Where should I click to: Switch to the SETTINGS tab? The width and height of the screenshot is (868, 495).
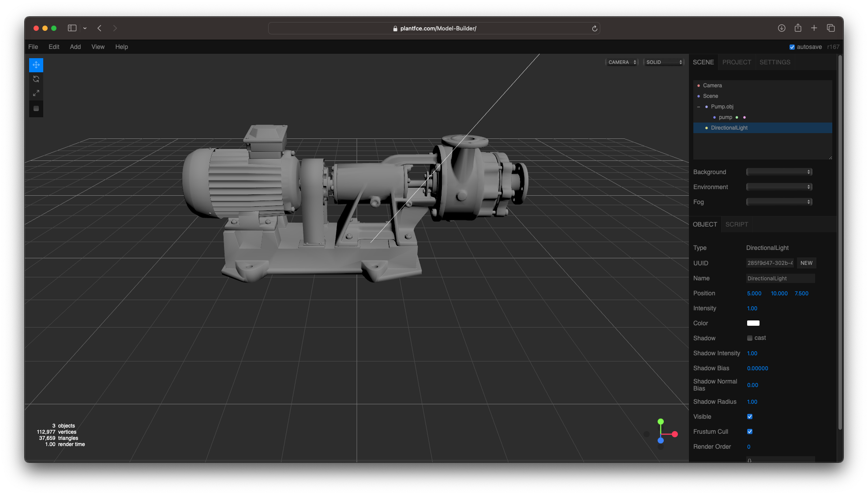(774, 62)
